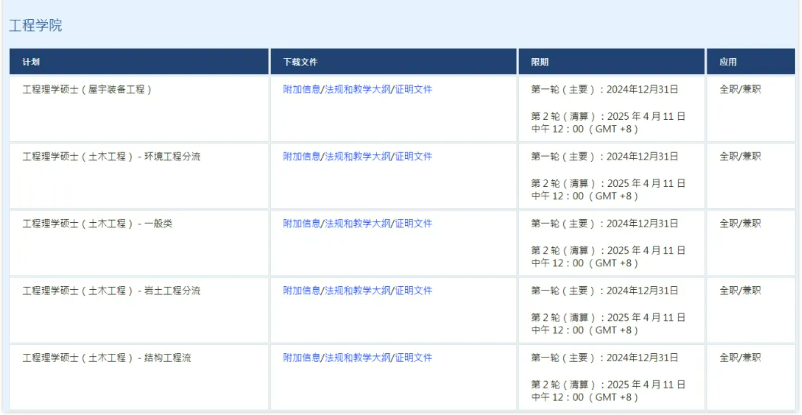Click the 计划 column header

[x=31, y=62]
